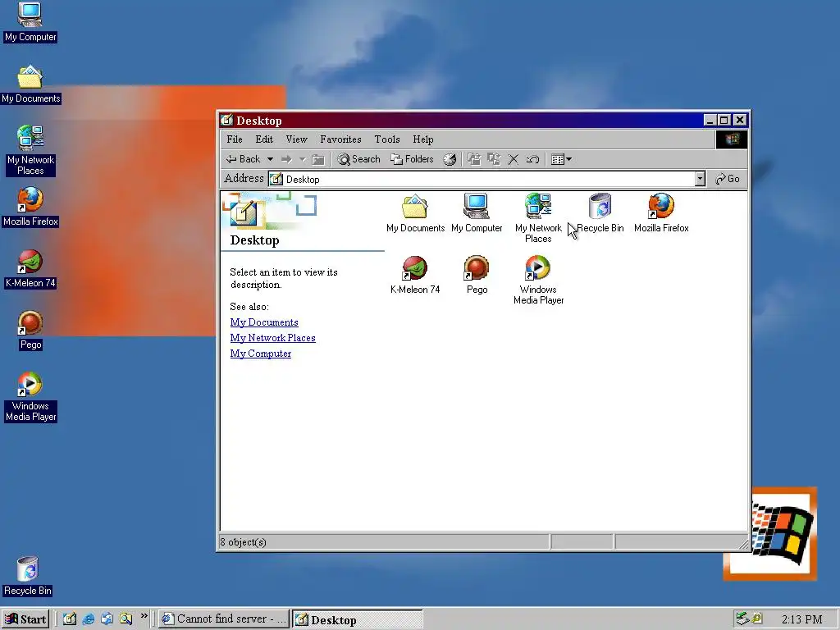Click the Back button

point(244,159)
